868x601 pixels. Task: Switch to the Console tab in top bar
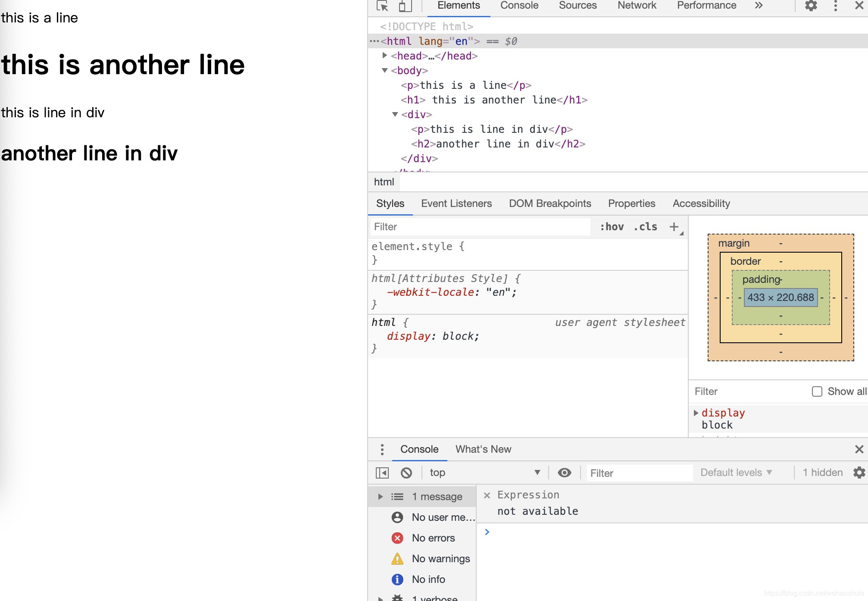click(x=519, y=6)
